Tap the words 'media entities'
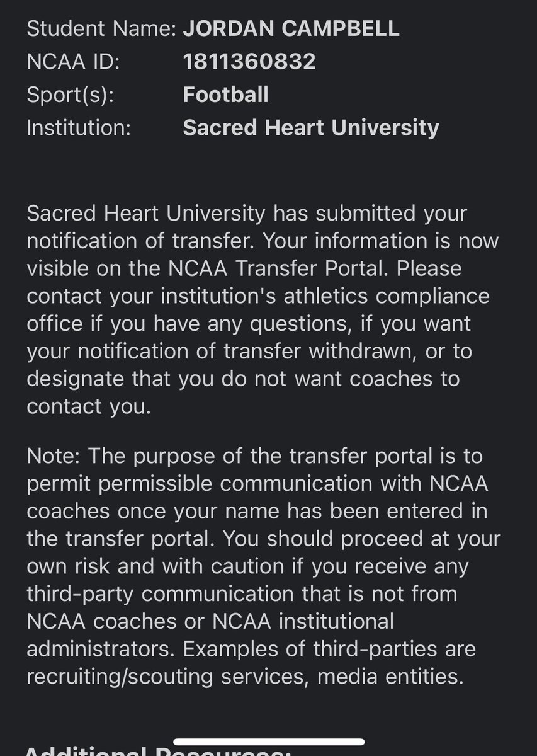 tap(390, 677)
